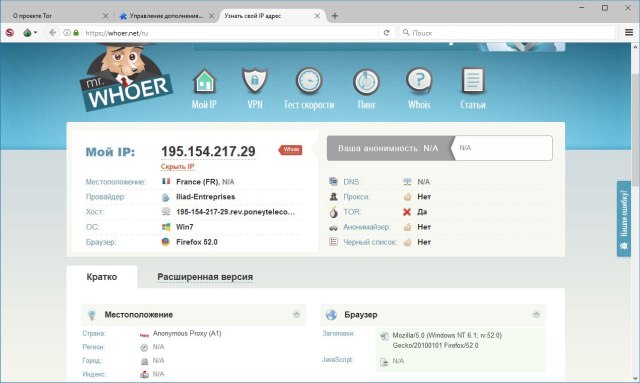Viewport: 640px width, 383px height.
Task: Open the Тест скорости speedometer icon
Action: coord(309,80)
